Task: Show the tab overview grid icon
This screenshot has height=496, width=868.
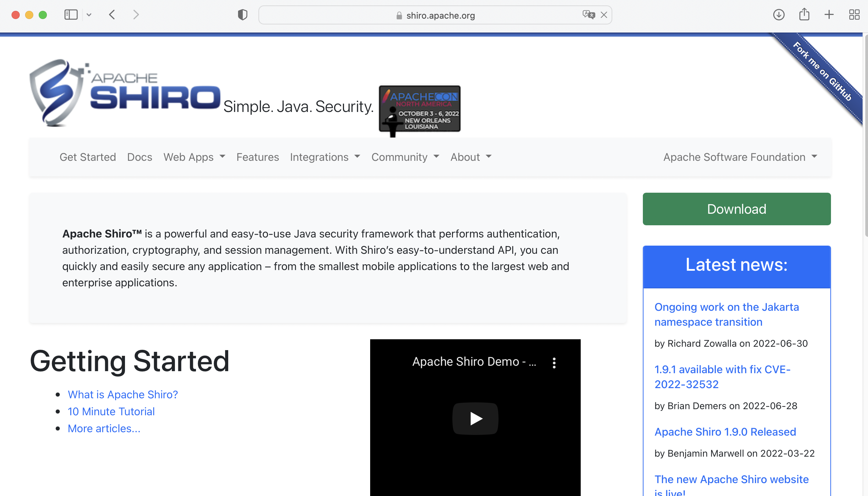Action: 854,15
